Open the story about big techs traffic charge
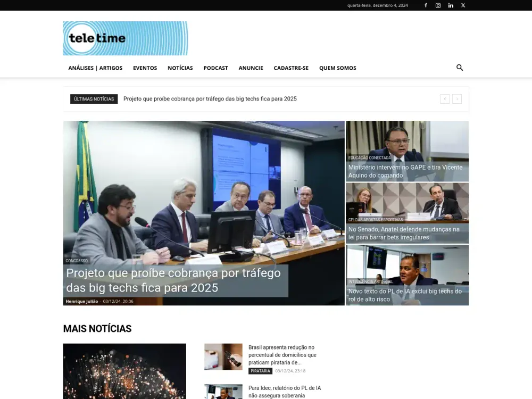 click(173, 280)
